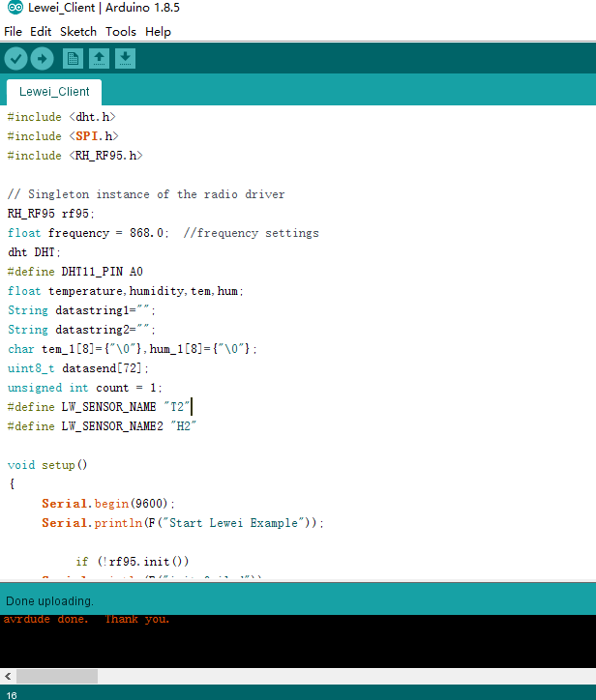
Task: Click the '#include <RH_RF95.h>' line
Action: click(x=75, y=156)
